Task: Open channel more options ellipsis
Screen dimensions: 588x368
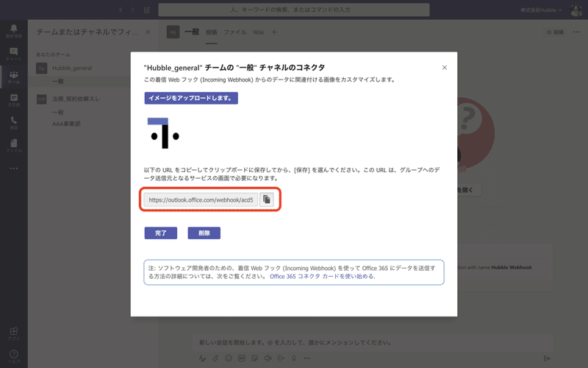Action: tap(576, 32)
